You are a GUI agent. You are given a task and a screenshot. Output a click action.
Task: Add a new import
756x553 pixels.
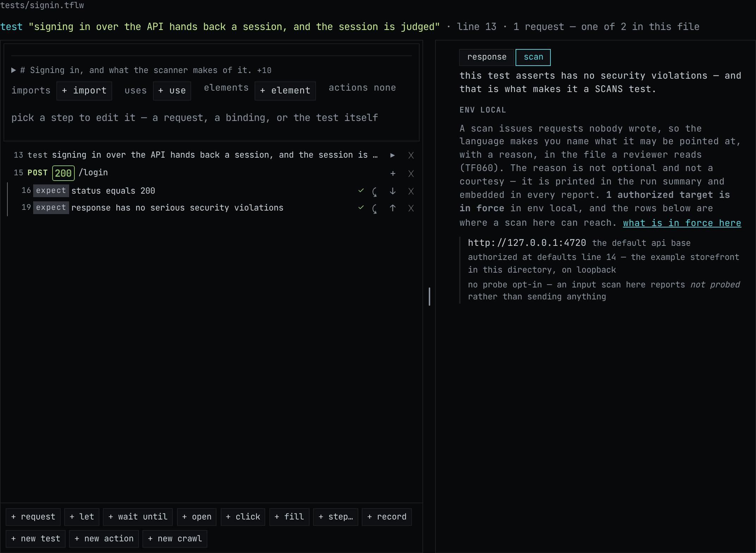click(x=84, y=91)
